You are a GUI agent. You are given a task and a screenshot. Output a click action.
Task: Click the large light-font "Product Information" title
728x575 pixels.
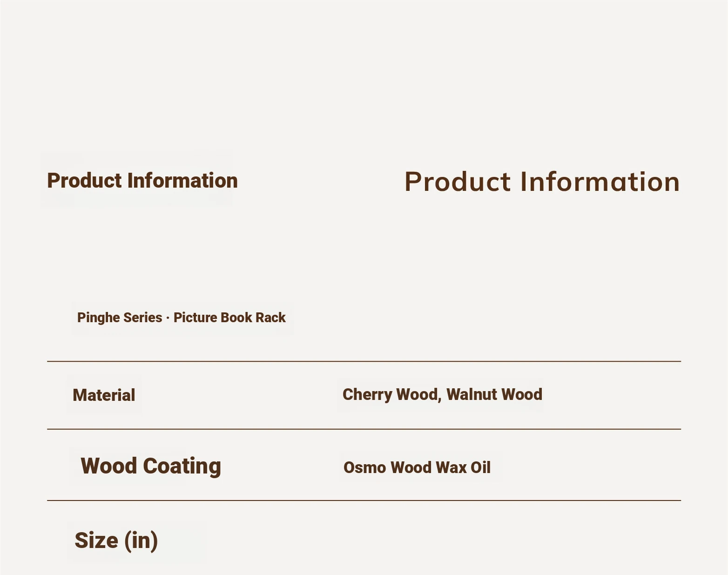pos(542,182)
